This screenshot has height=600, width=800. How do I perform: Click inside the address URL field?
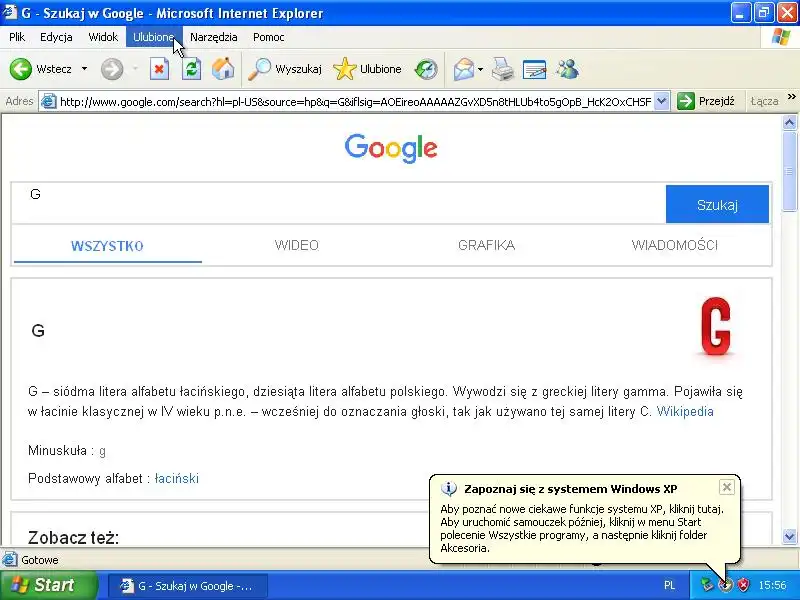point(355,102)
